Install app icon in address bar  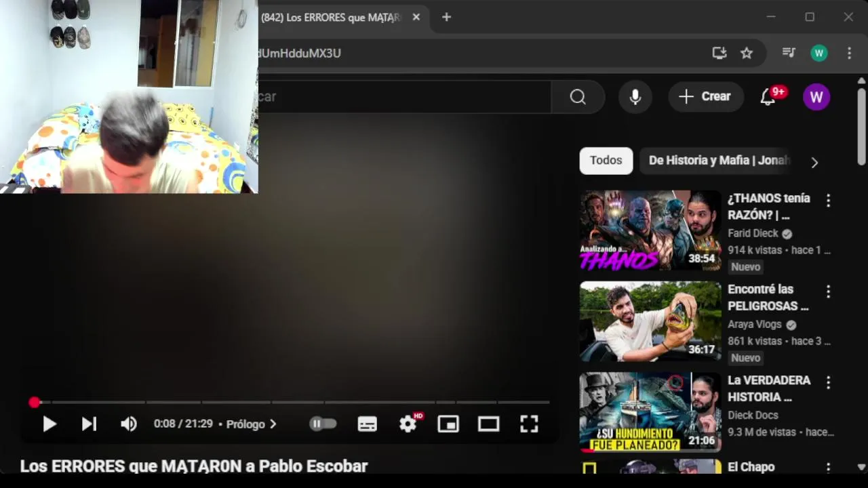719,53
